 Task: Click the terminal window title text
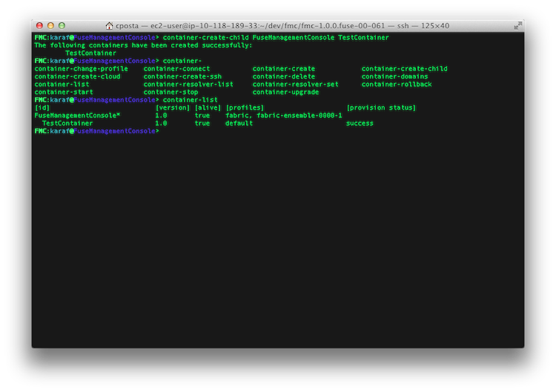click(x=282, y=25)
